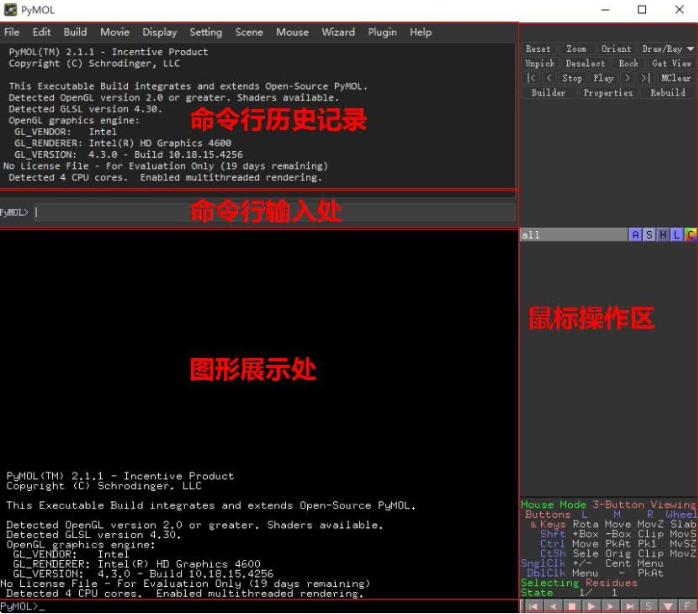698x614 pixels.
Task: Click the State 1/ 1 indicator
Action: (x=569, y=593)
